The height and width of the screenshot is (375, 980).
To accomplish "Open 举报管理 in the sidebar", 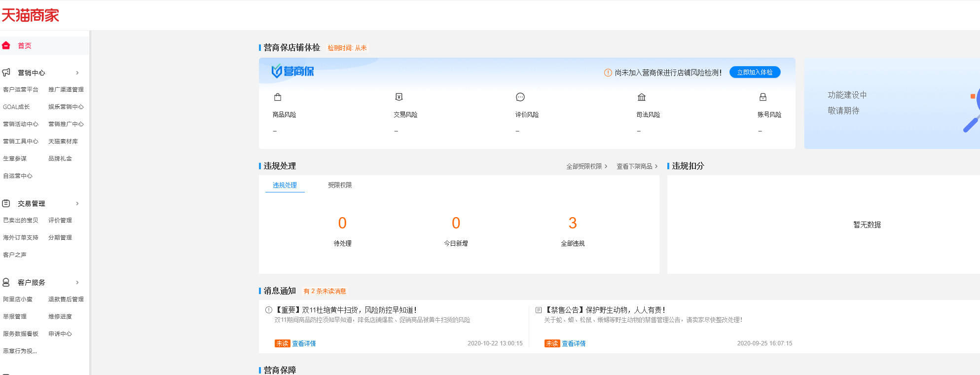I will click(x=15, y=316).
